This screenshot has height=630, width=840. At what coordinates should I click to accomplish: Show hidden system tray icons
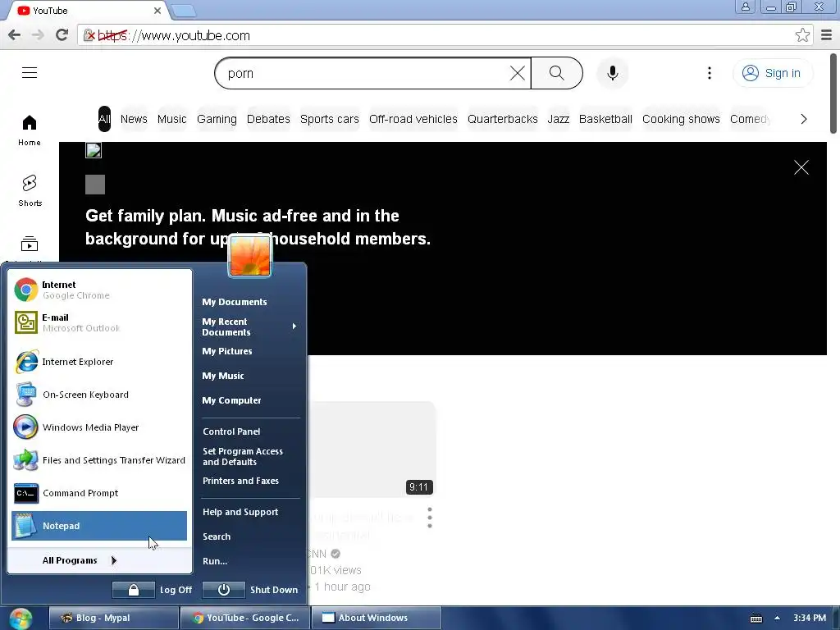[777, 619]
